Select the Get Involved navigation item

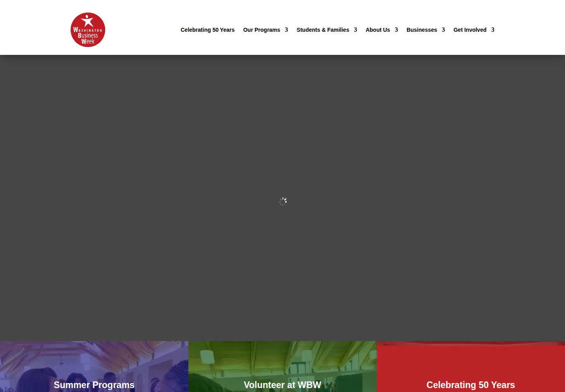tap(470, 30)
